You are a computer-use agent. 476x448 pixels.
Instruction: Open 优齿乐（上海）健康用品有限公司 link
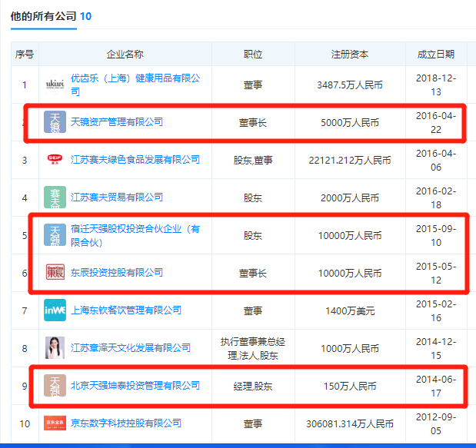pos(135,85)
